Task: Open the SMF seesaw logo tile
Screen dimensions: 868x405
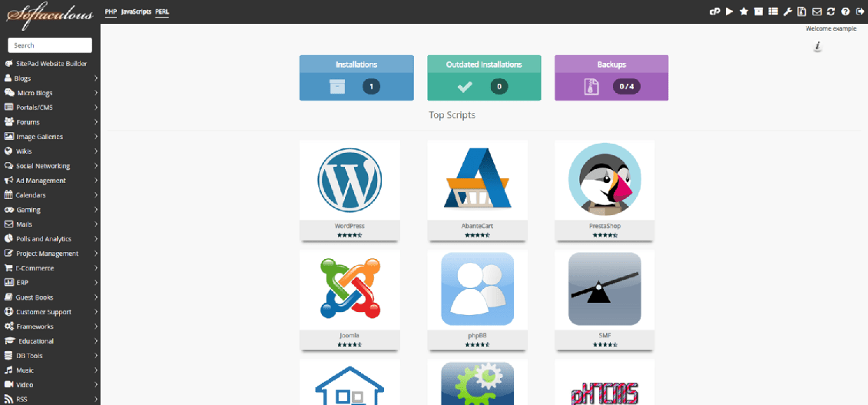Action: (x=605, y=289)
